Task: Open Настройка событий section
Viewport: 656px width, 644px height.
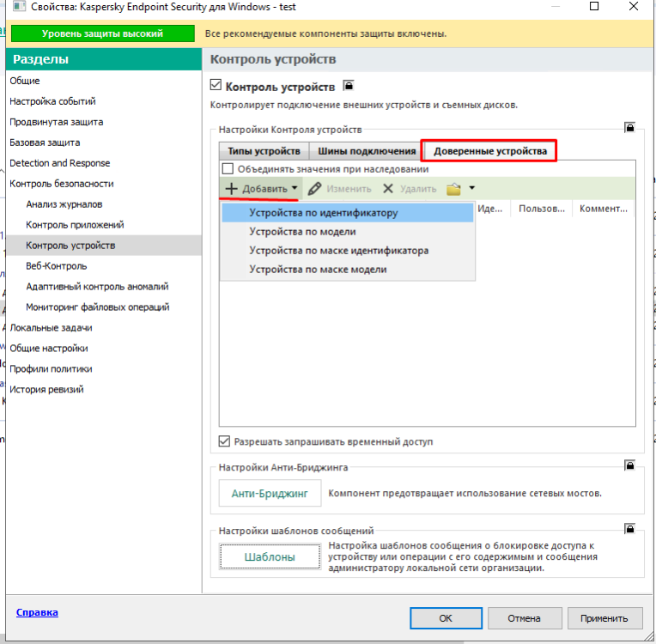Action: click(52, 101)
